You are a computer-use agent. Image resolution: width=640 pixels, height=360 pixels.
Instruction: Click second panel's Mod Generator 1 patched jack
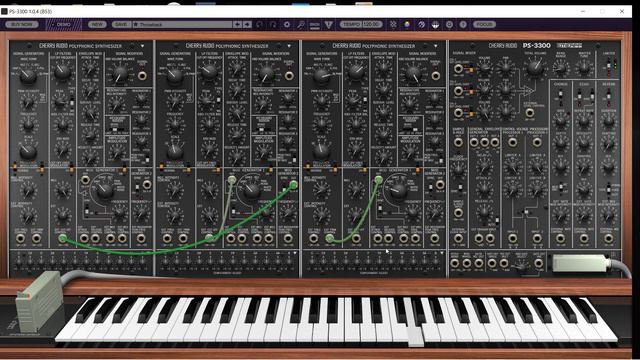point(232,180)
